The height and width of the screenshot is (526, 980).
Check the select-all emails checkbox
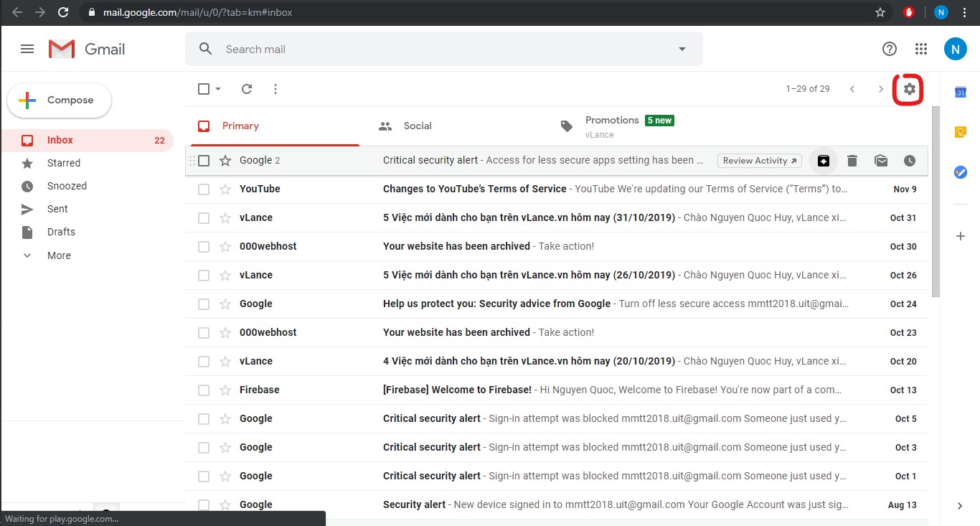point(203,88)
